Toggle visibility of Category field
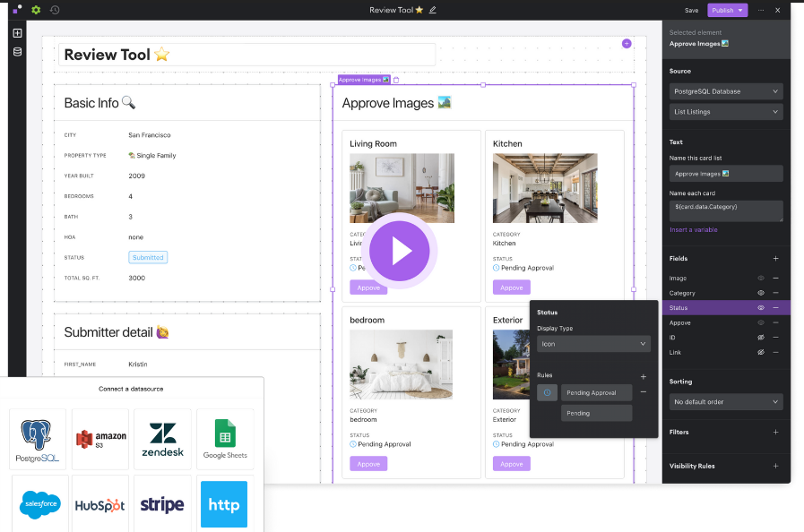 pos(761,293)
